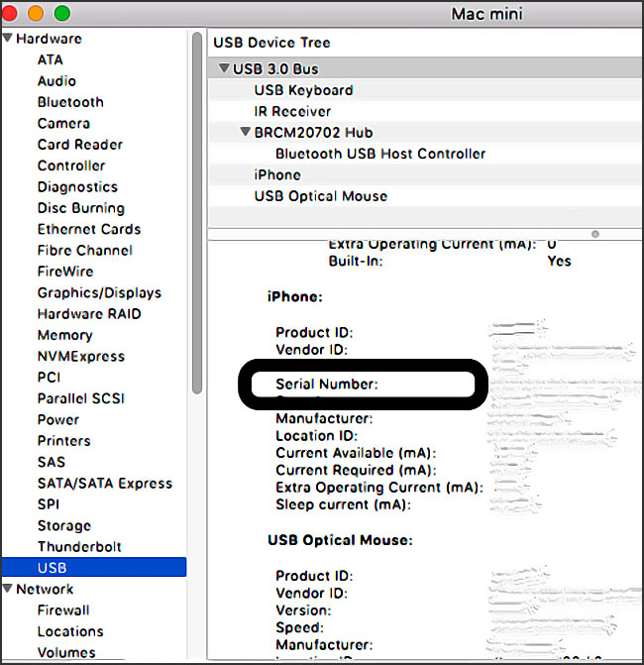Image resolution: width=644 pixels, height=665 pixels.
Task: Select ATA in the sidebar
Action: point(50,59)
